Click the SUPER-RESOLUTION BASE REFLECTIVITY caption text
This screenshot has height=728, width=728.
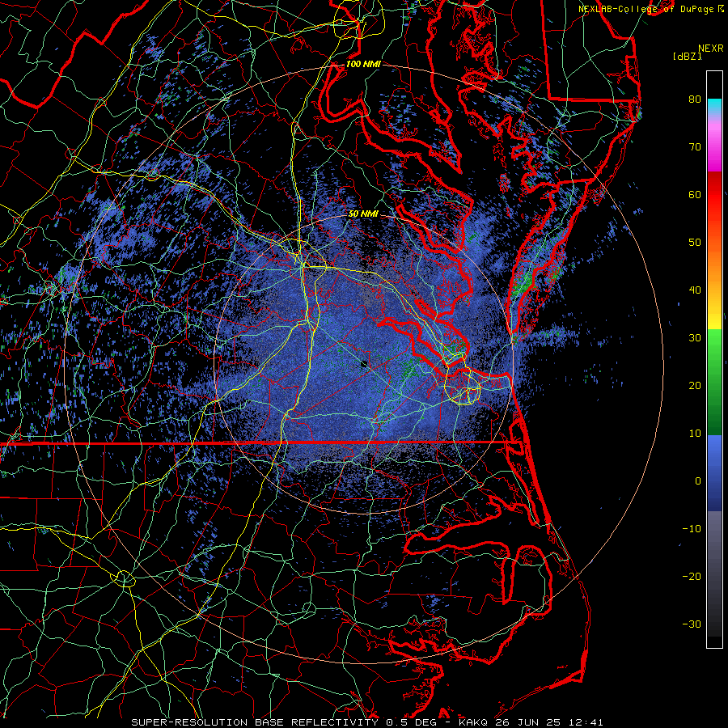[x=255, y=722]
